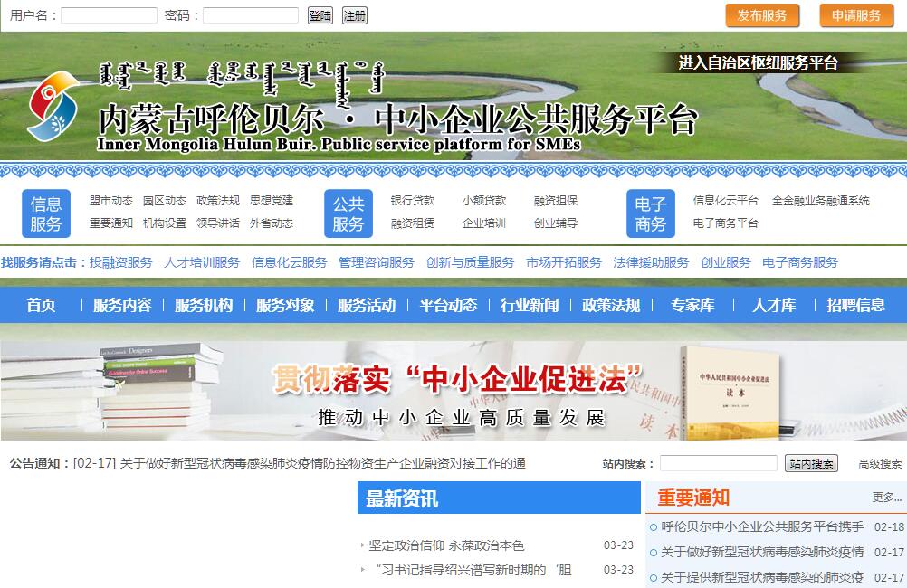The width and height of the screenshot is (907, 588).
Task: Click the 公共服务 blue category tile
Action: 348,213
